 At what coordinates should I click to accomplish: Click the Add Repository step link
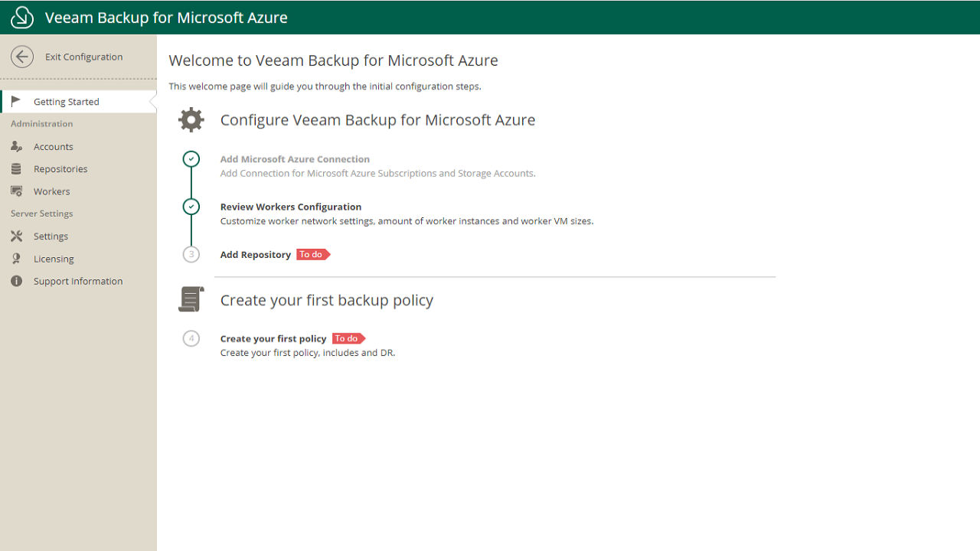[256, 255]
